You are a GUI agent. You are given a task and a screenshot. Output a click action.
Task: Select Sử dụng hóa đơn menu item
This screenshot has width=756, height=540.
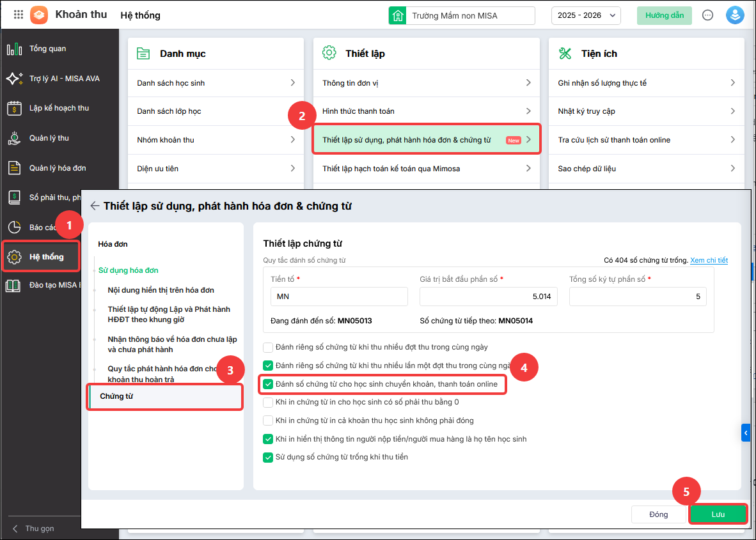(x=129, y=270)
